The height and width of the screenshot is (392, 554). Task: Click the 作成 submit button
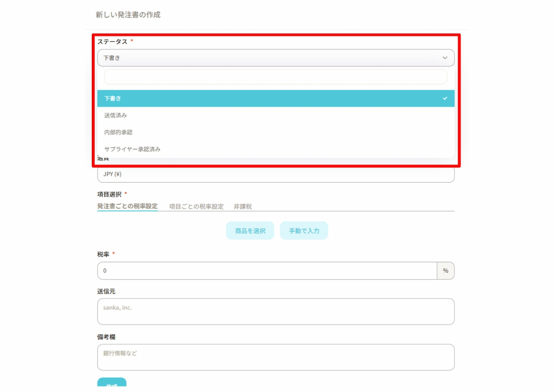[x=112, y=383]
